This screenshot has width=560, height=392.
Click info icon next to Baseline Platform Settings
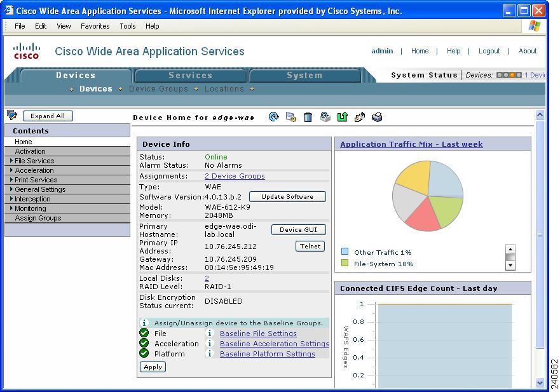pyautogui.click(x=210, y=353)
